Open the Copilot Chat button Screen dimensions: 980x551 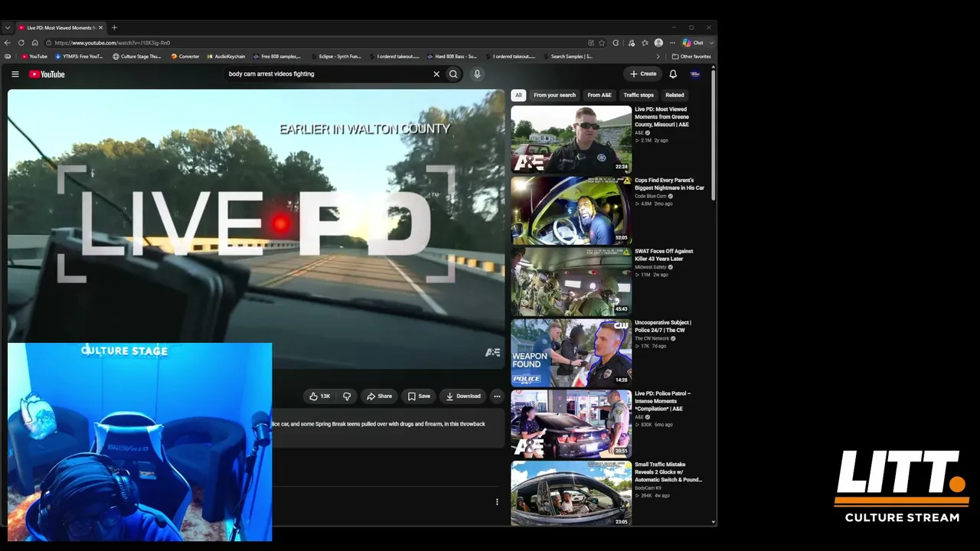(x=693, y=43)
